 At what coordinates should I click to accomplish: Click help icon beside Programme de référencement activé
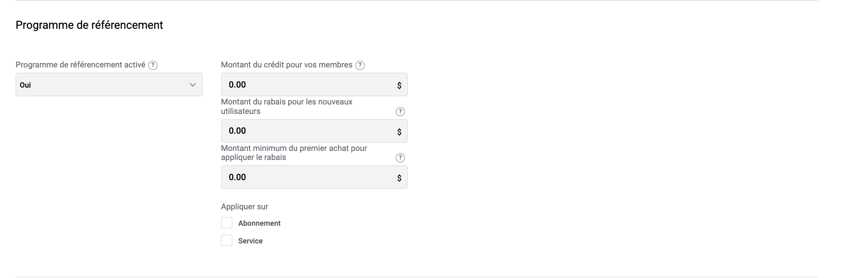coord(153,65)
